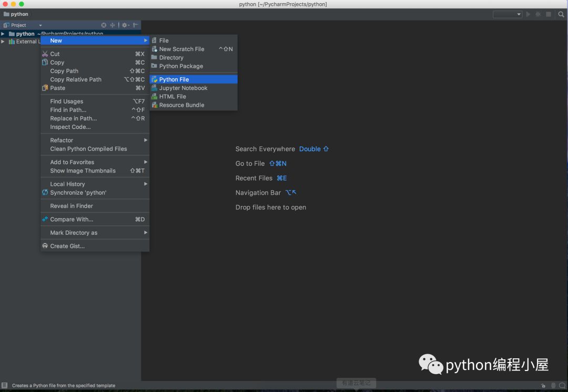Choose Paste from context menu

(95, 88)
